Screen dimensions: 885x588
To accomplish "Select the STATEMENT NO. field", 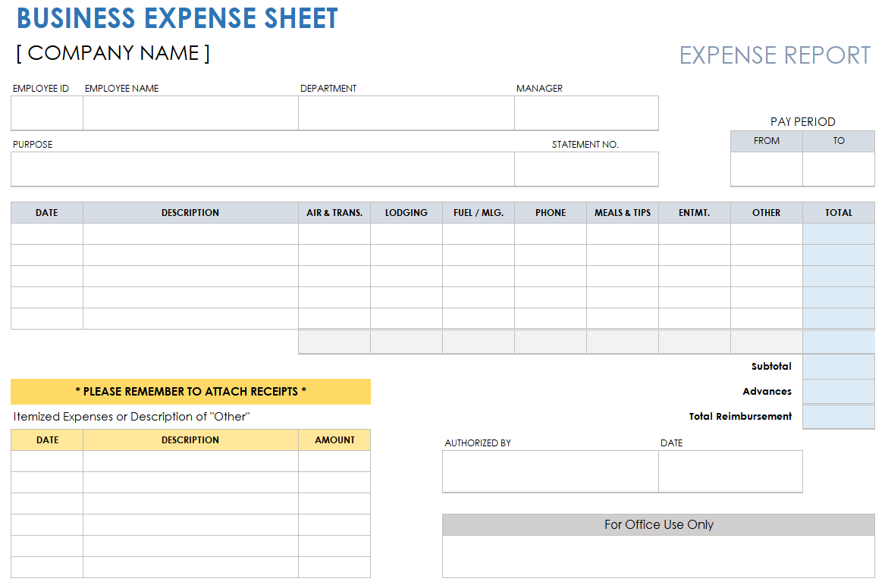I will [585, 168].
